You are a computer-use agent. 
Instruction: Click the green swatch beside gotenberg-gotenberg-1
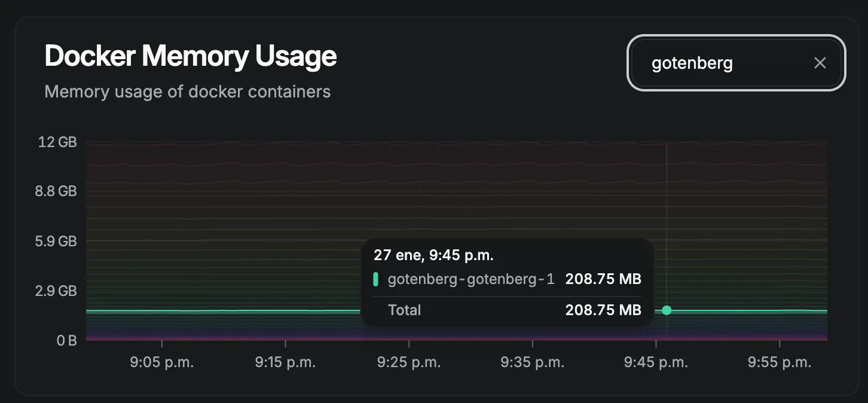coord(375,279)
